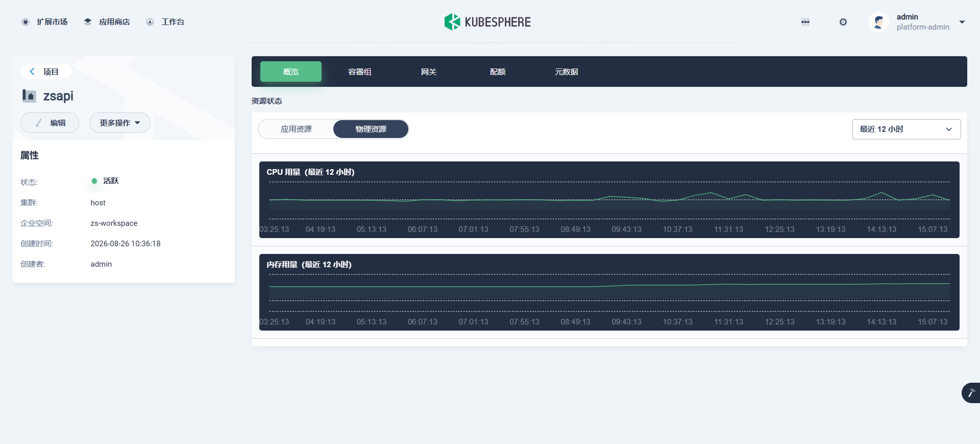
Task: Open the 工作台 workbench icon
Action: click(x=150, y=22)
